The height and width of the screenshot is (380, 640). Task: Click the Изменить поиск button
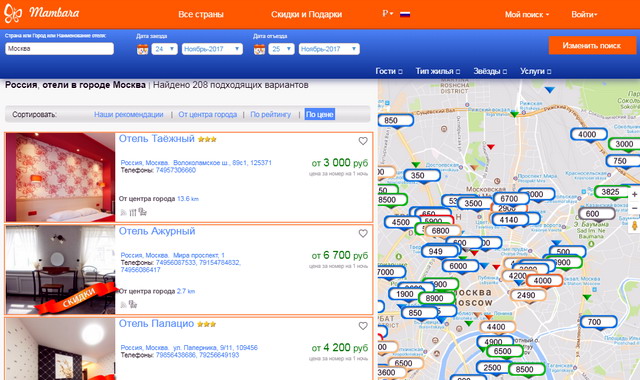[x=591, y=45]
